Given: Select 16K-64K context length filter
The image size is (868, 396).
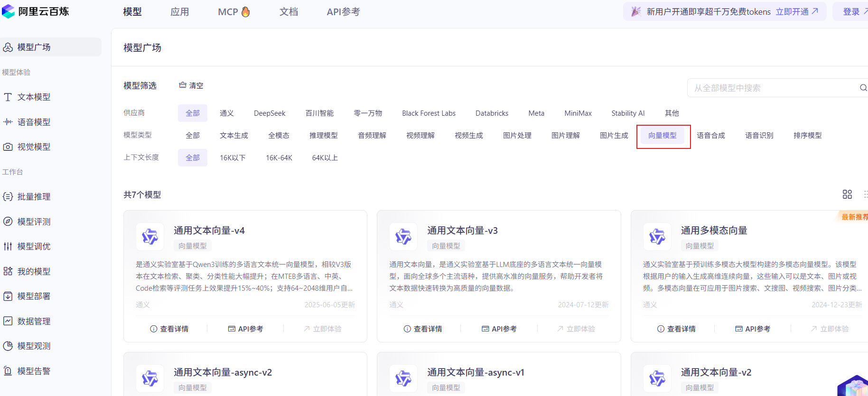Looking at the screenshot, I should pos(279,158).
